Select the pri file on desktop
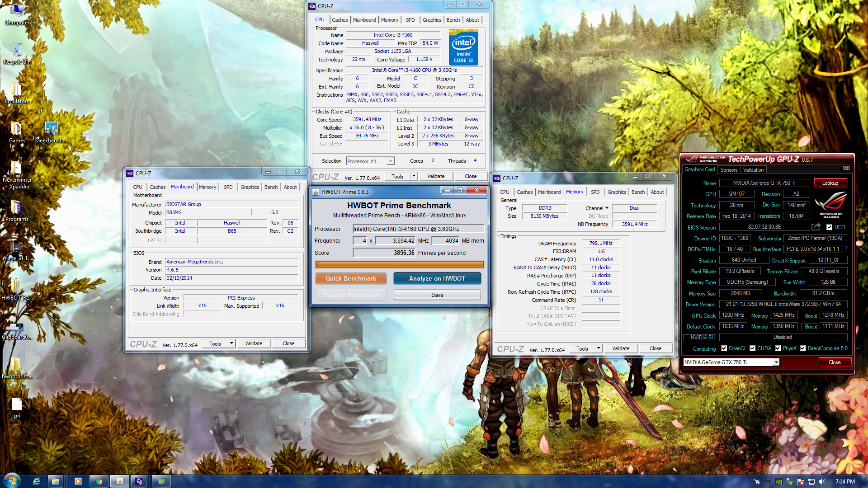Viewport: 868px width, 488px height. (17, 408)
